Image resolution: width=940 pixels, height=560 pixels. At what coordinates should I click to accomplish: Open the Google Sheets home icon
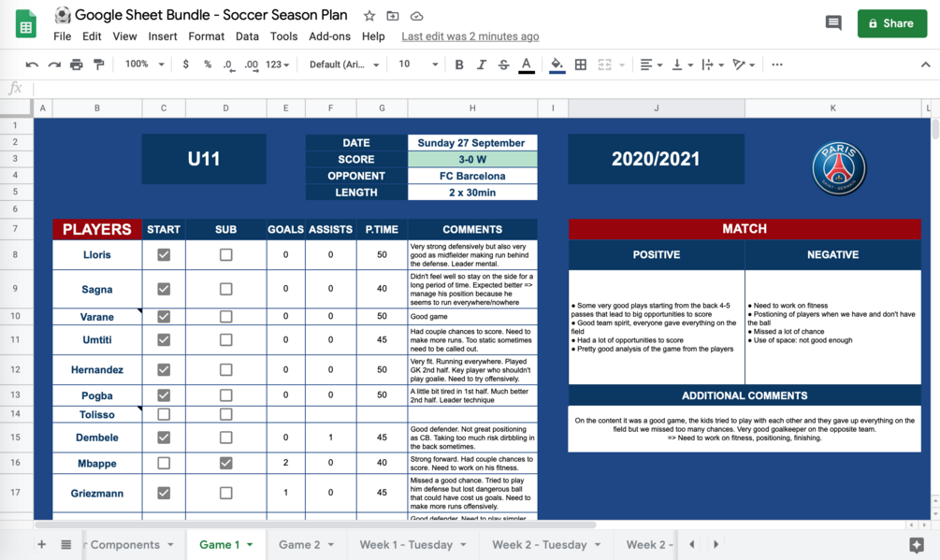pos(26,24)
